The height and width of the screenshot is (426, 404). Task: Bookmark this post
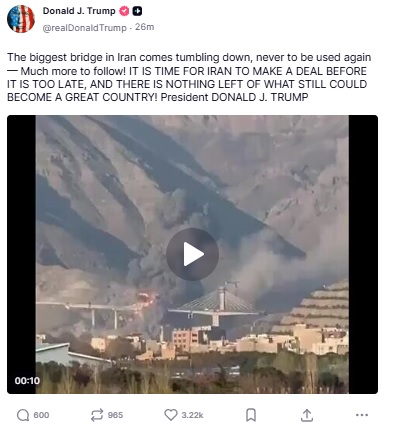[251, 415]
